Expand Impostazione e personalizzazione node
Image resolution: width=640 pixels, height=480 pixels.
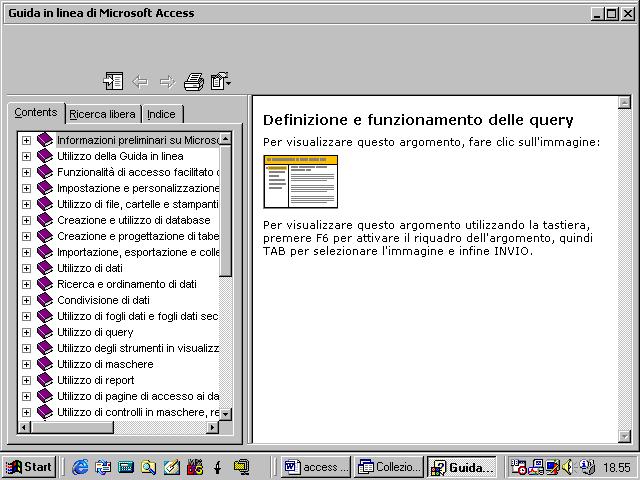[26, 188]
